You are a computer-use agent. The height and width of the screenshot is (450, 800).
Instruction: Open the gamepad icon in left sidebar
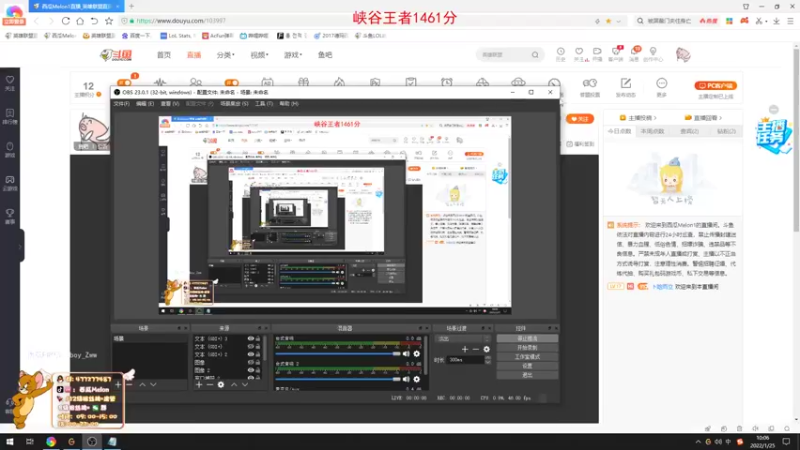(10, 180)
